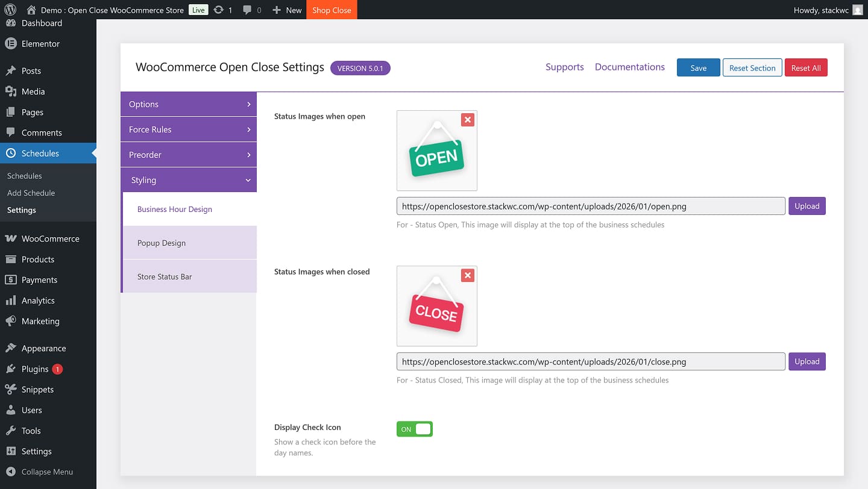Expand the Options section
868x489 pixels.
pyautogui.click(x=189, y=104)
